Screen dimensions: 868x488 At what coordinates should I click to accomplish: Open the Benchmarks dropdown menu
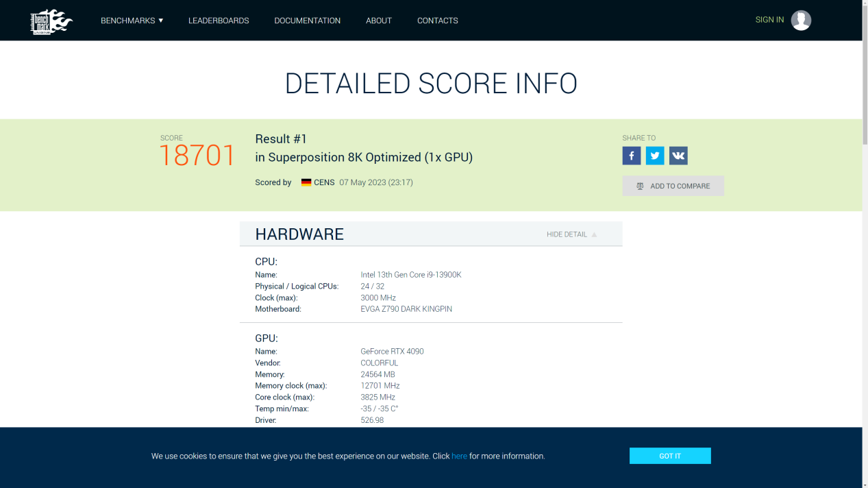click(132, 21)
